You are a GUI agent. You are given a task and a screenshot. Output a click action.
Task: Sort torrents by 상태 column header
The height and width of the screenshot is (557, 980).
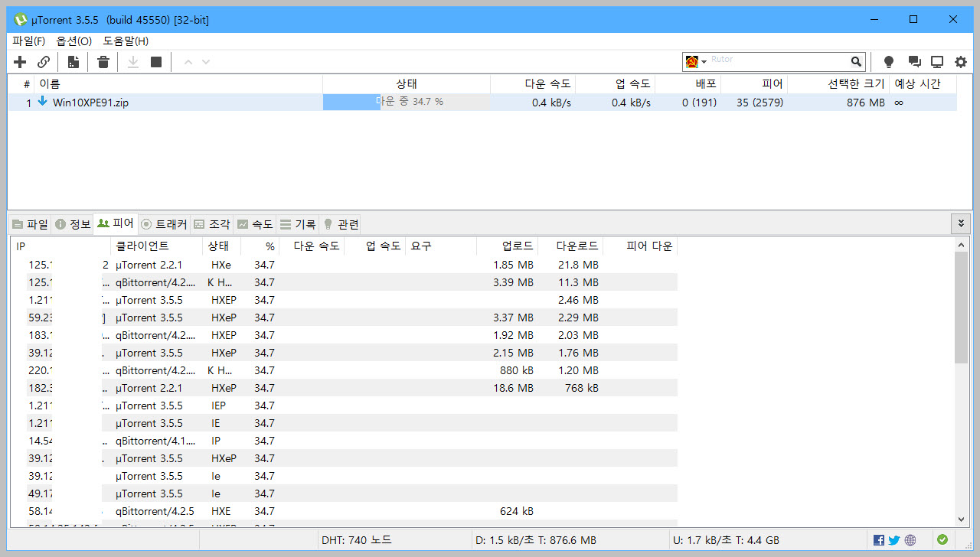click(x=407, y=84)
